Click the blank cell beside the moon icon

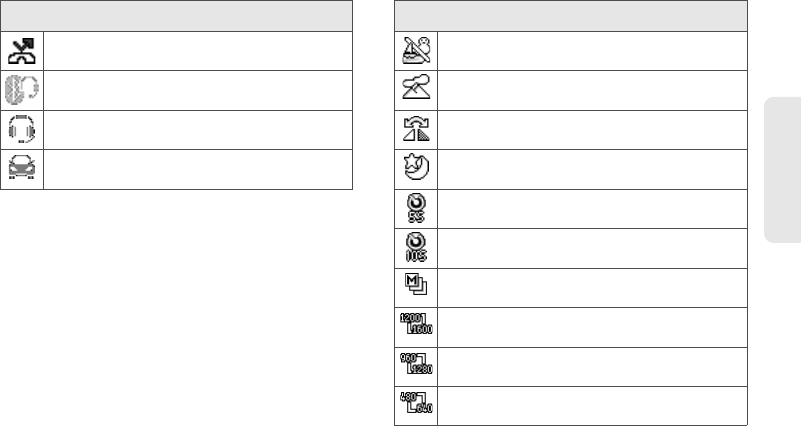point(593,170)
